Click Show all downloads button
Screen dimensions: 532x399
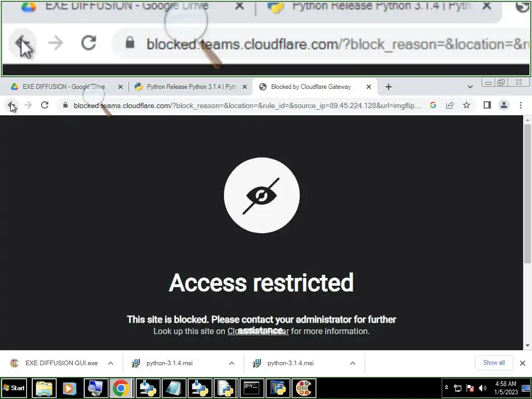(494, 363)
